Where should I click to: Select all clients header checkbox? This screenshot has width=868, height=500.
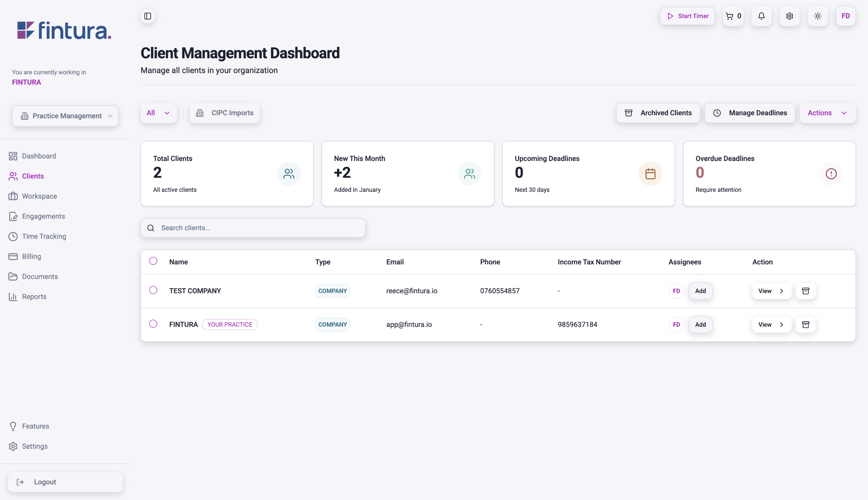point(153,261)
